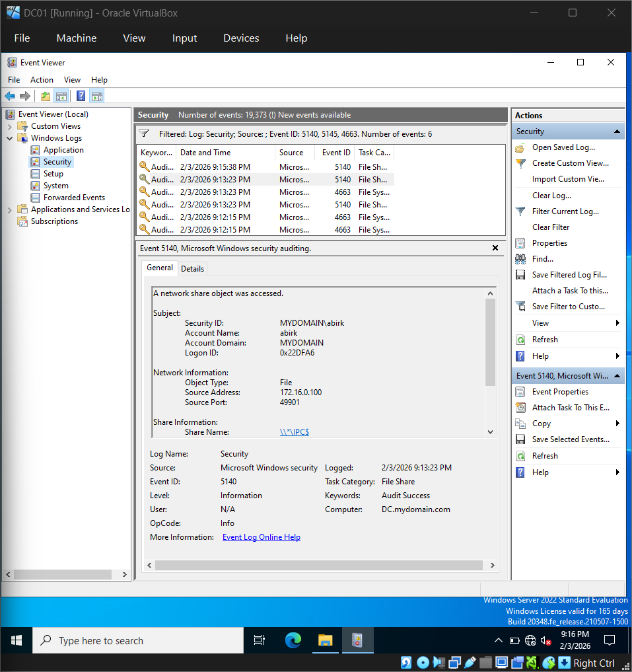
Task: Open the Windows Start menu
Action: pos(17,641)
